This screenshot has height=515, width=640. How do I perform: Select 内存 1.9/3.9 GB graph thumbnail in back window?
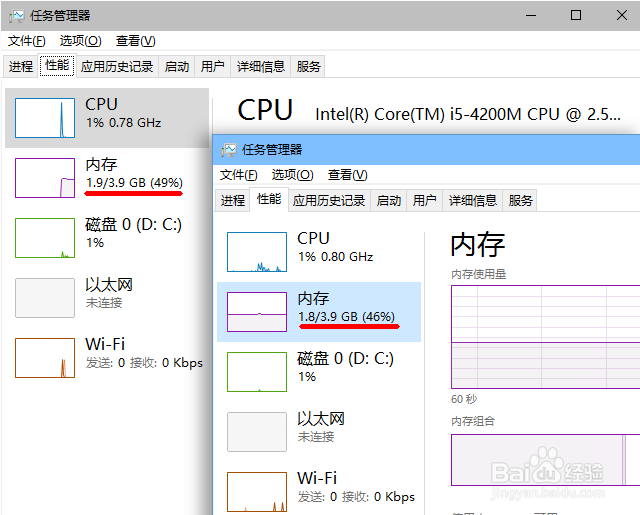point(45,178)
